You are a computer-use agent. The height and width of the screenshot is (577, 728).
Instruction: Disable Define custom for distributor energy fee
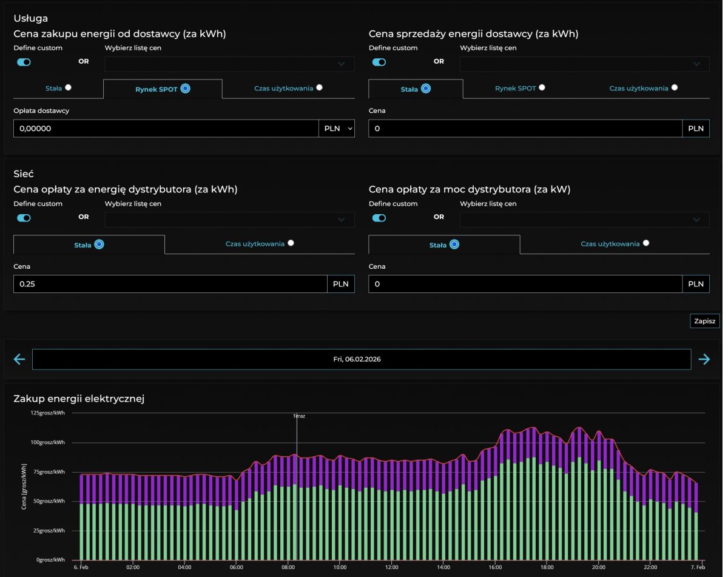point(24,218)
